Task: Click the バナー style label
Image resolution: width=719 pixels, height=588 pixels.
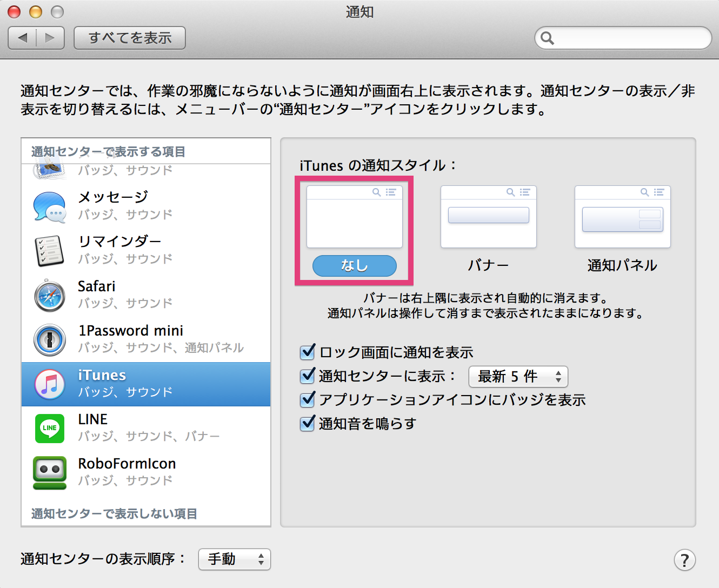Action: pos(489,265)
